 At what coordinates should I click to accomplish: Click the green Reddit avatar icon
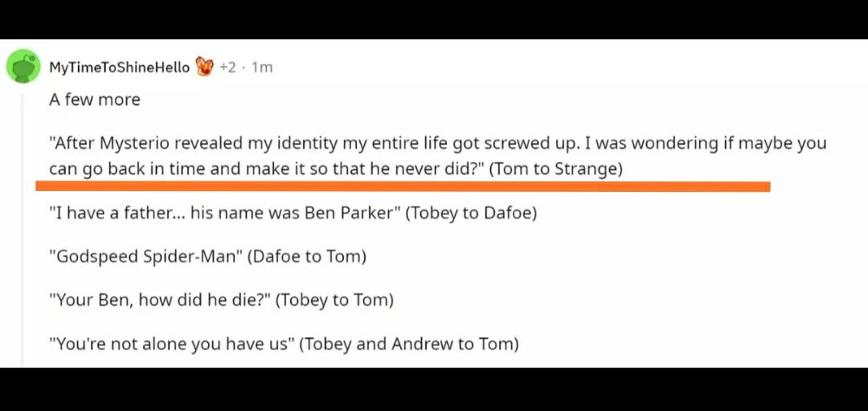pos(24,67)
